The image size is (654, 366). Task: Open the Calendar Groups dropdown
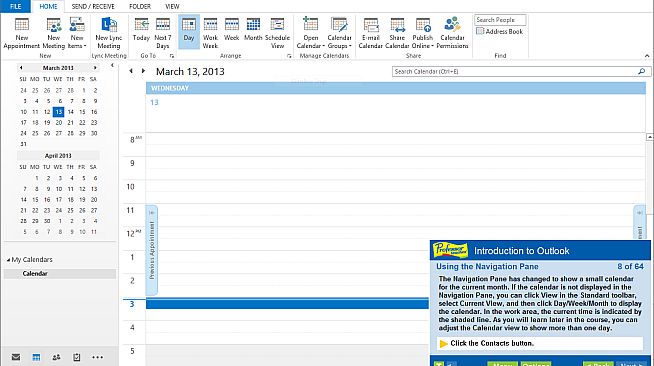click(x=339, y=33)
